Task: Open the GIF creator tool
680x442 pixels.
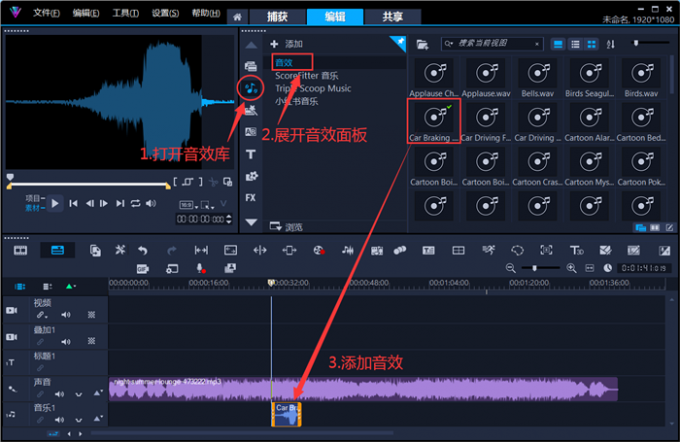Action: pyautogui.click(x=143, y=269)
